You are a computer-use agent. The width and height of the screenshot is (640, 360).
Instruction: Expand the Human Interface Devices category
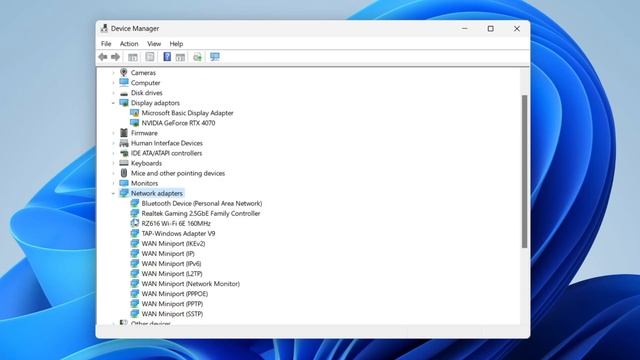[113, 143]
